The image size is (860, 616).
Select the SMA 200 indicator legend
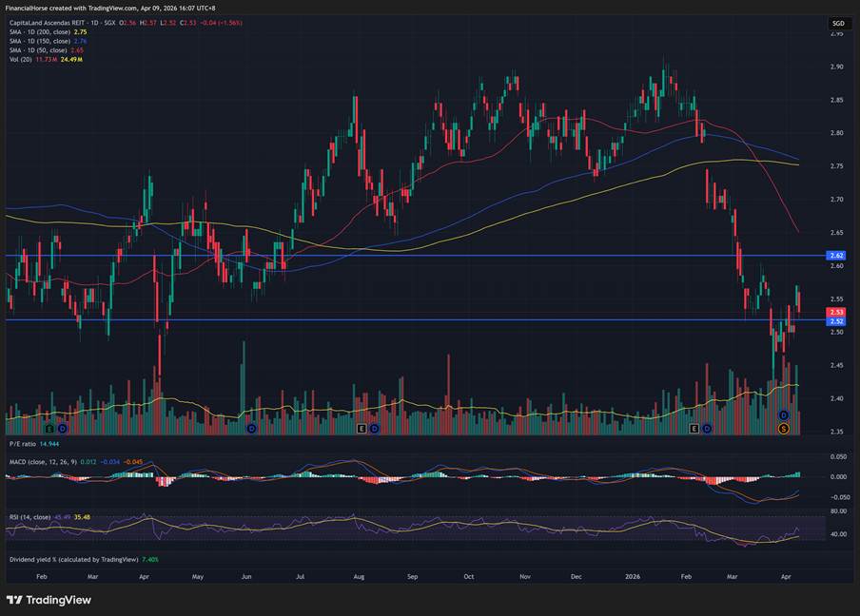click(38, 31)
